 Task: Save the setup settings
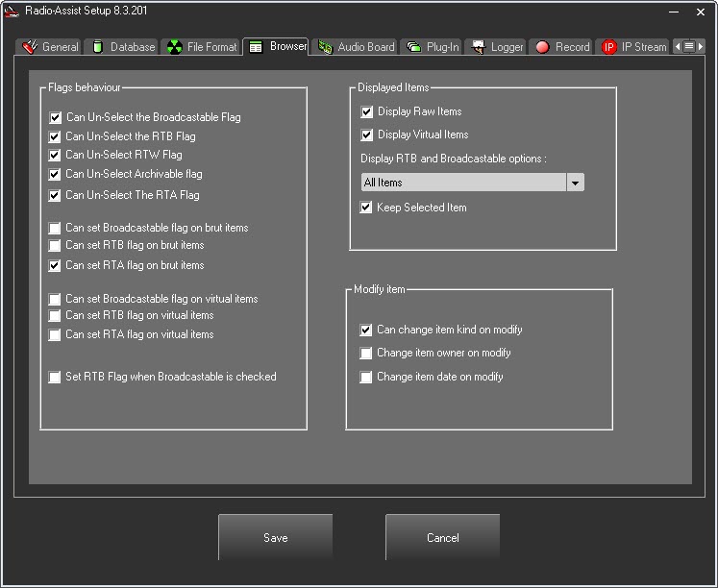(x=275, y=538)
